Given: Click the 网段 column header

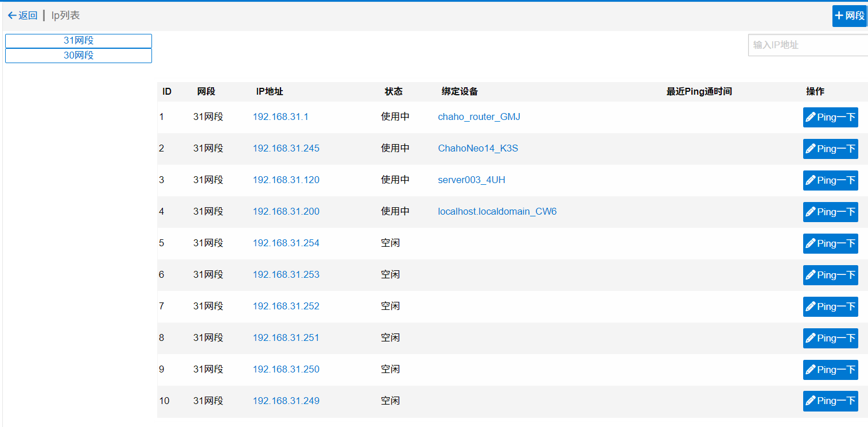Looking at the screenshot, I should click(x=206, y=91).
